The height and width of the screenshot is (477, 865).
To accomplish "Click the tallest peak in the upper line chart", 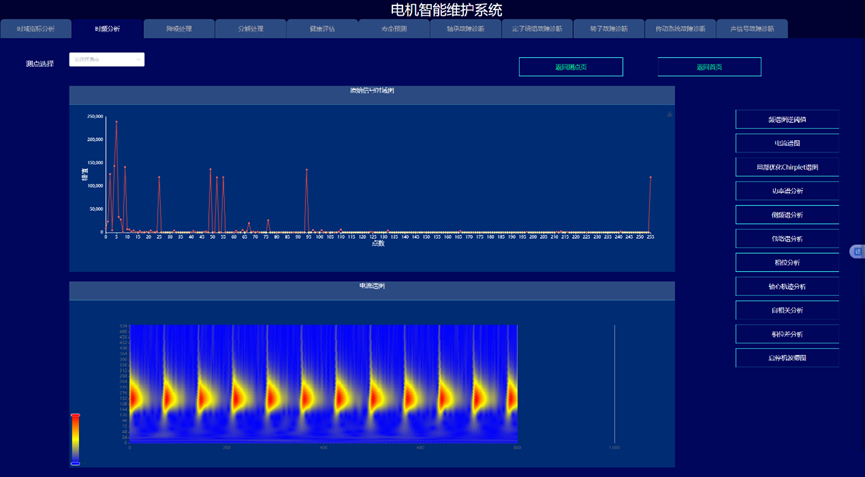I will click(x=116, y=122).
